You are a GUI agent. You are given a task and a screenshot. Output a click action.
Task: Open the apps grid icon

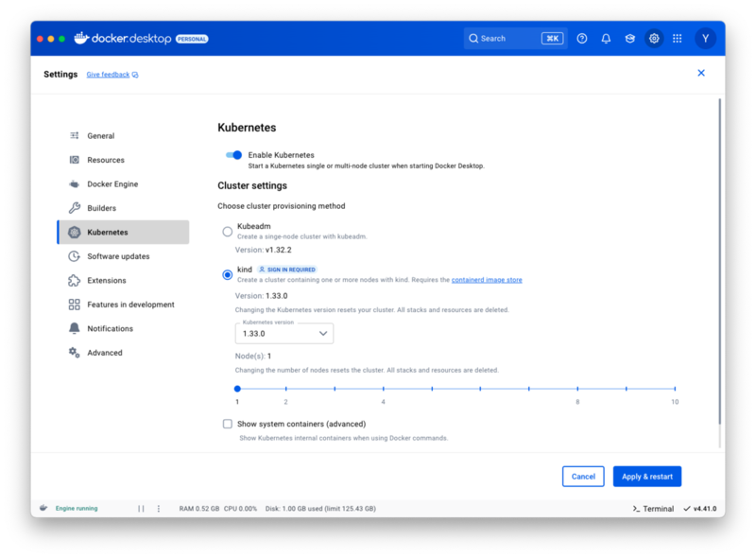point(677,38)
